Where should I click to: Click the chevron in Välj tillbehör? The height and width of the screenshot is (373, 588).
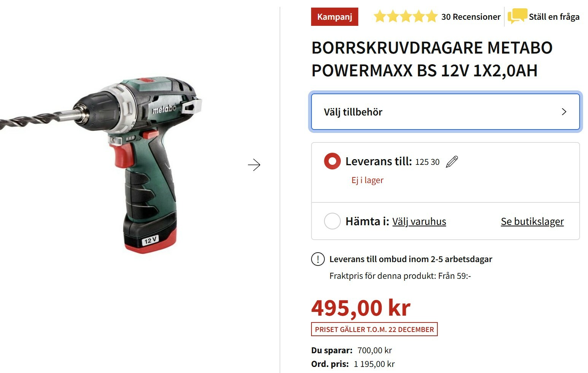pos(564,112)
